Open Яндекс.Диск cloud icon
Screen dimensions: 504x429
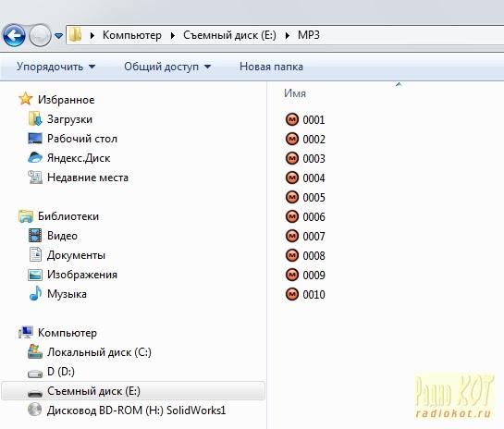35,158
